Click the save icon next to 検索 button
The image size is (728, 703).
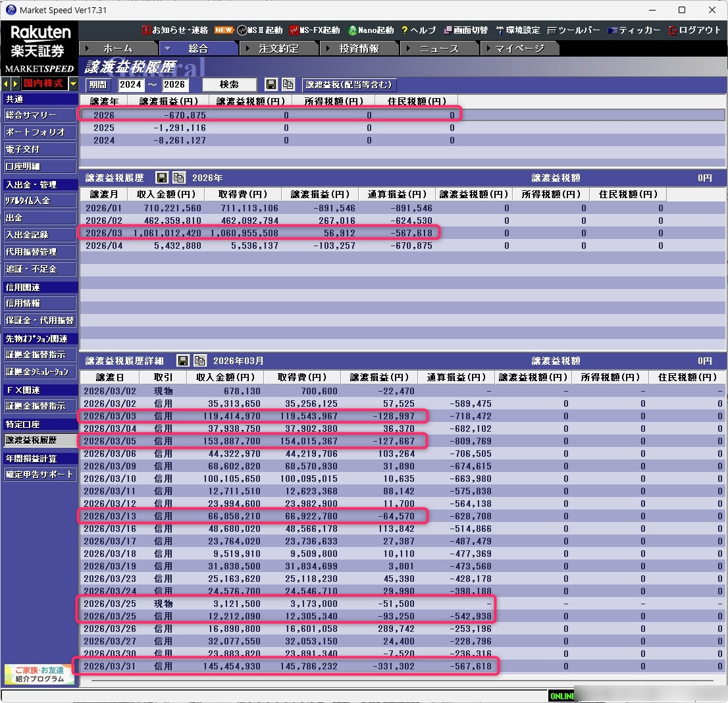271,84
